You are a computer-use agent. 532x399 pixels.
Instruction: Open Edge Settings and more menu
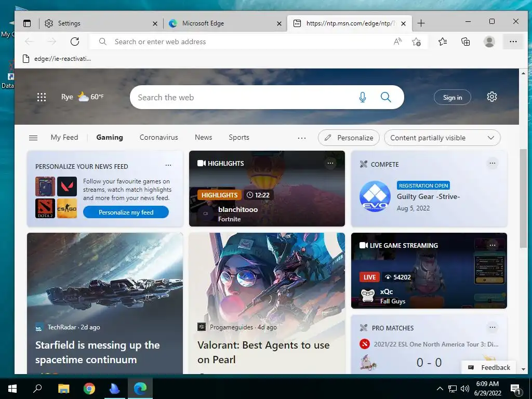[x=513, y=42]
